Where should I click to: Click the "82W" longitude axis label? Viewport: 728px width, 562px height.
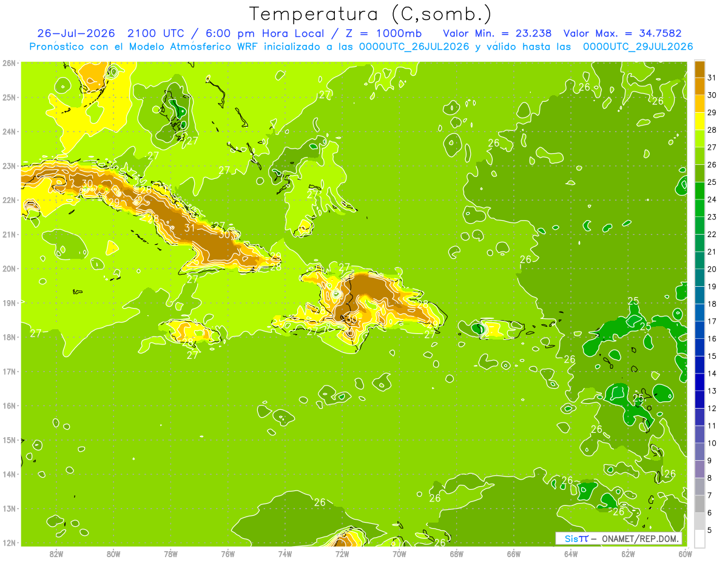tap(56, 554)
